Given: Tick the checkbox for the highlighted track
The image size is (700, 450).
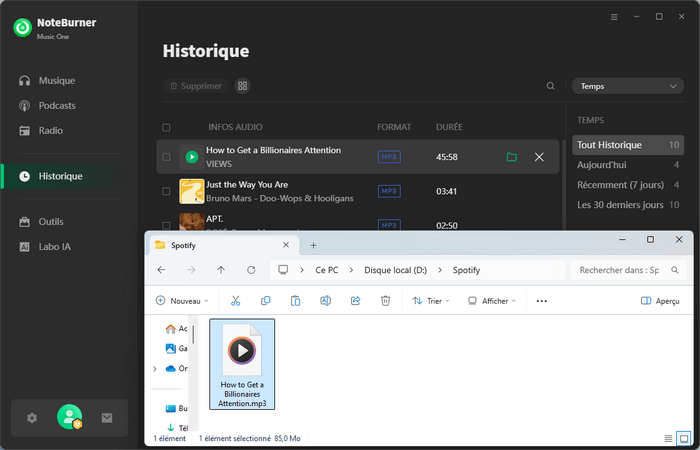Looking at the screenshot, I should (166, 157).
